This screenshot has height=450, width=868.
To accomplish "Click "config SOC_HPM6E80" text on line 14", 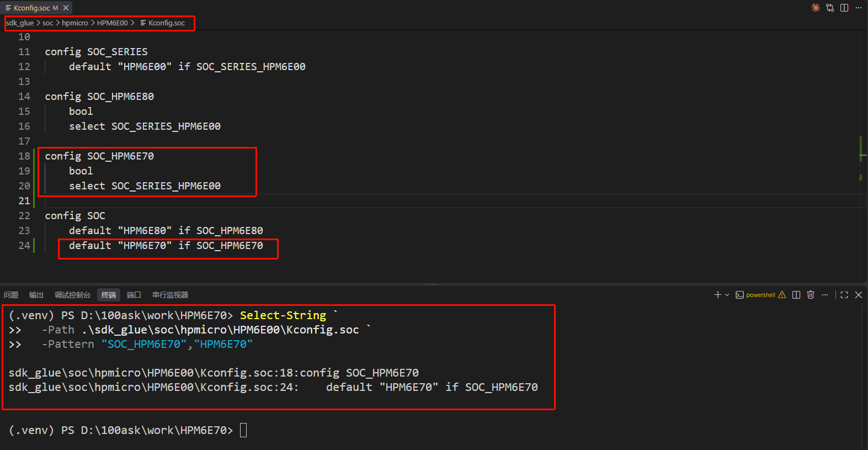I will tap(99, 97).
